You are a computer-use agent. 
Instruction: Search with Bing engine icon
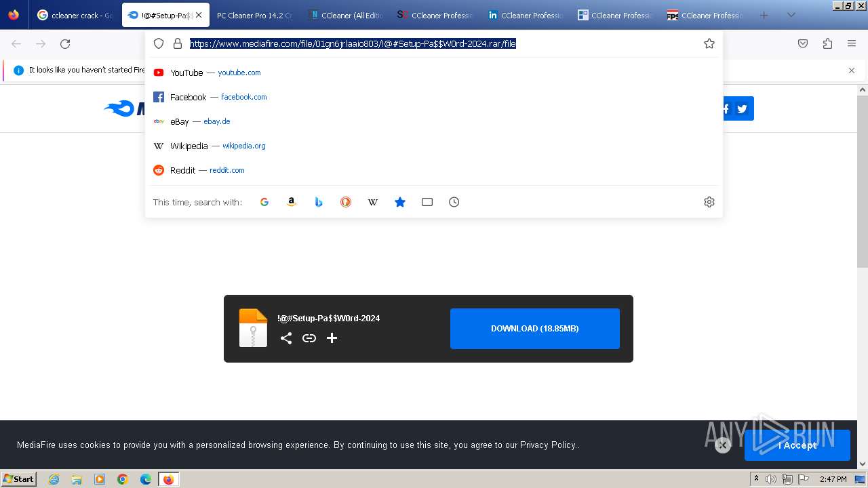[319, 202]
